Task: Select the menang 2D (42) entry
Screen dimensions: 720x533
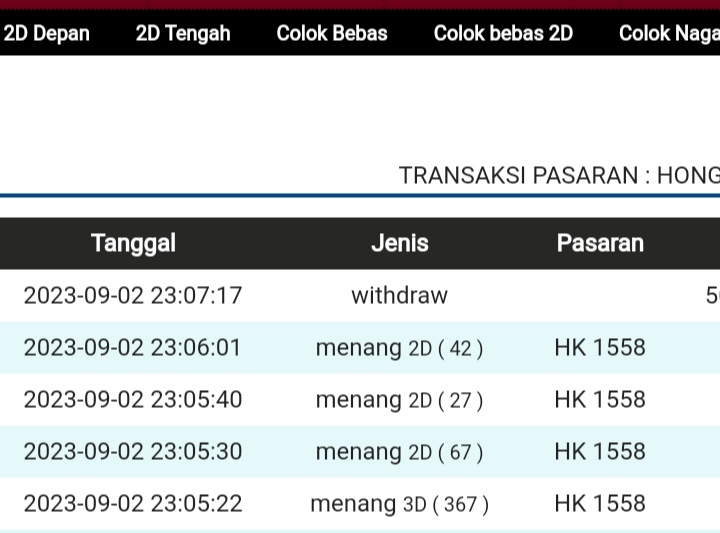Action: (399, 347)
